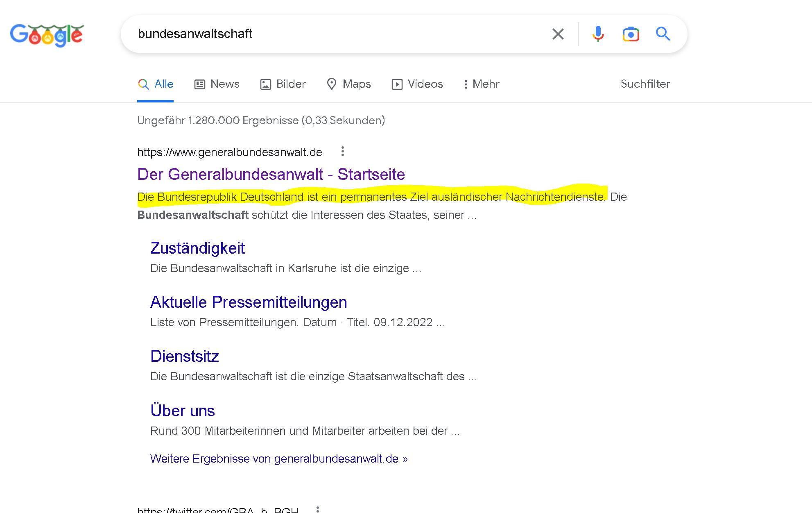
Task: Switch to the Maps tab
Action: 348,84
